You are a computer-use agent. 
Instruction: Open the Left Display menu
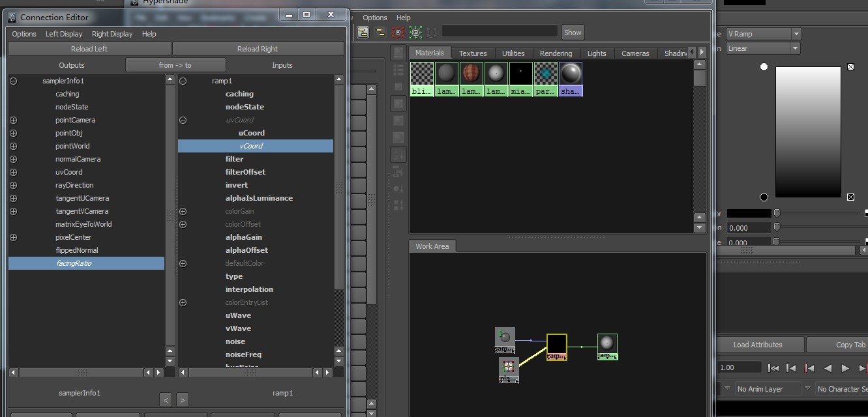(x=64, y=34)
